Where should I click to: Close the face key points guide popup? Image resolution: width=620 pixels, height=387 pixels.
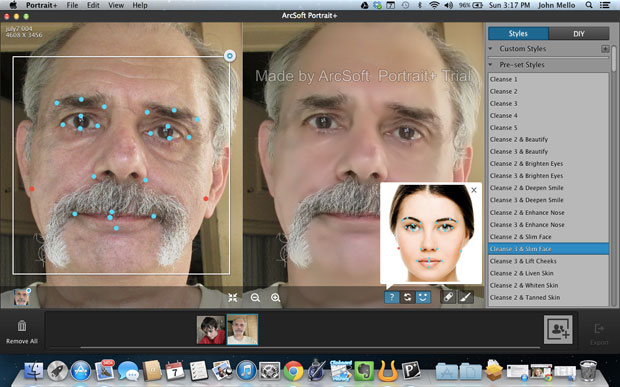coord(474,190)
